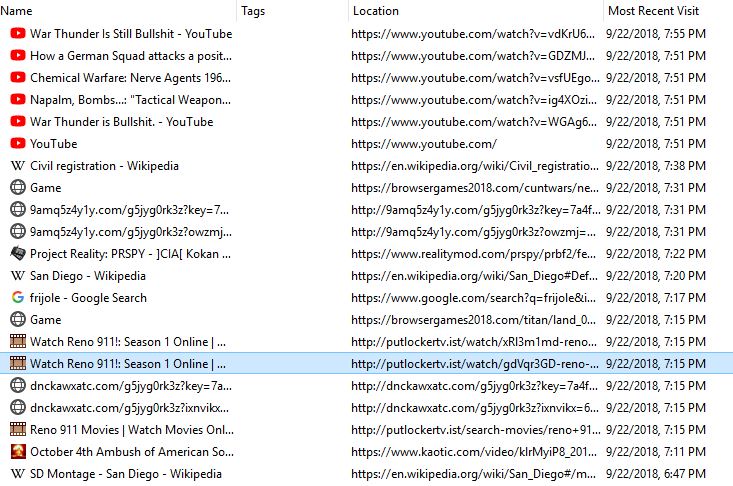Click visit time 9/22/2018, 7:11 PM
Image resolution: width=733 pixels, height=486 pixels.
656,451
